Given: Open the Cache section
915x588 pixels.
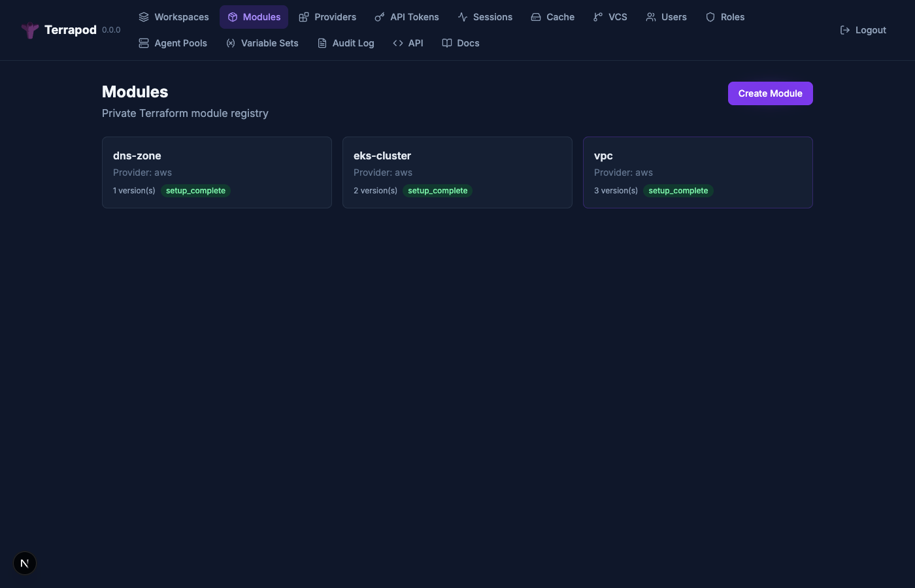Looking at the screenshot, I should coord(553,17).
